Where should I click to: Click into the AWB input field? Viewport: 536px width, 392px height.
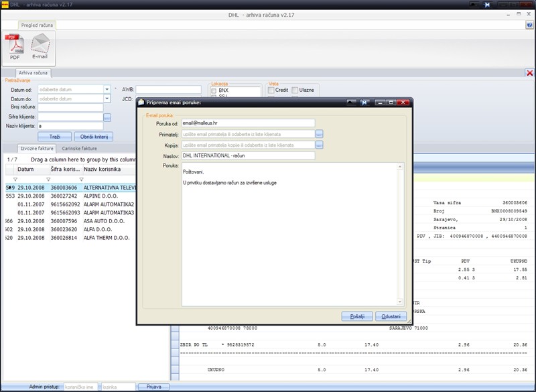pyautogui.click(x=169, y=90)
